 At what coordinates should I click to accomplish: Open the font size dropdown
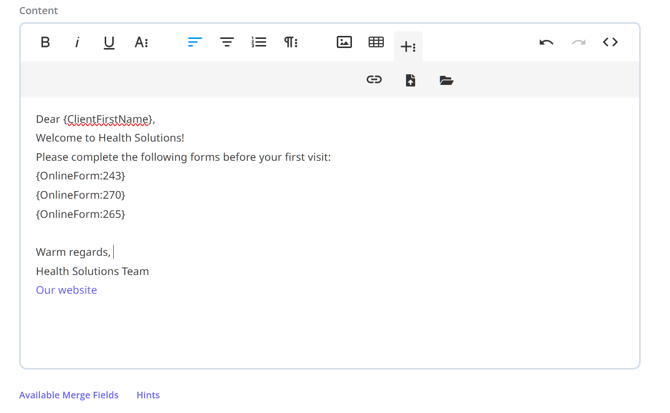[141, 42]
